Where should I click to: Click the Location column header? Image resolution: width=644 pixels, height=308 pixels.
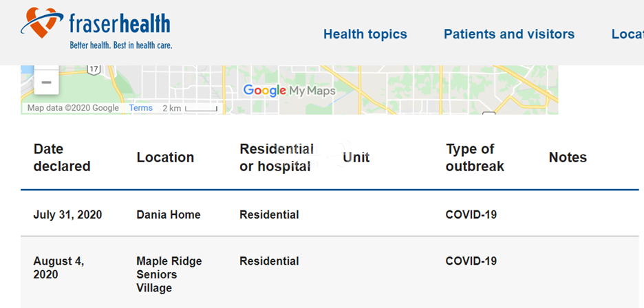tap(165, 157)
